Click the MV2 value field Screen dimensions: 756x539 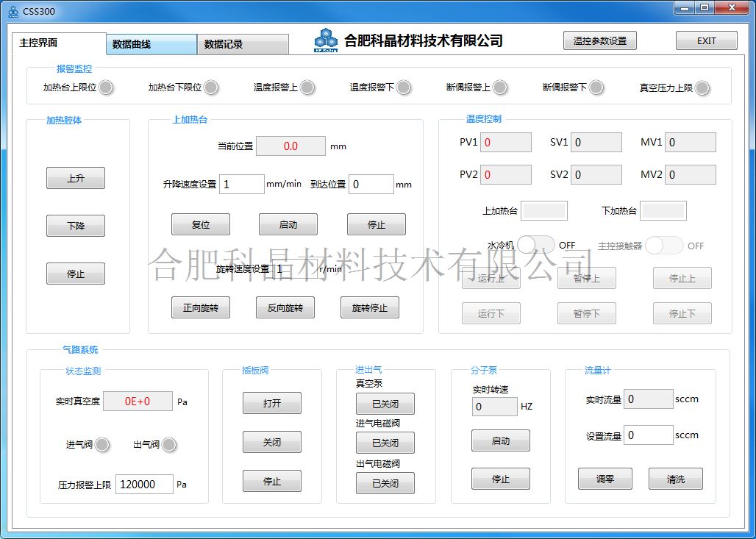tap(691, 174)
